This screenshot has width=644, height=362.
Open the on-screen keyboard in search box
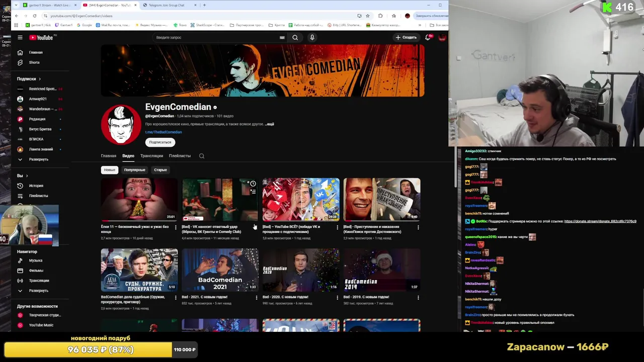pyautogui.click(x=282, y=37)
